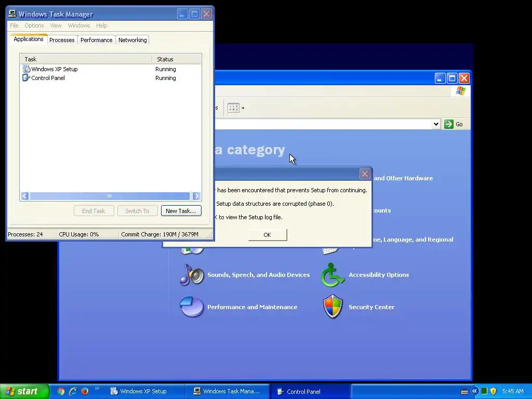Open Sounds, Speech, and Audio Devices link

(x=259, y=275)
